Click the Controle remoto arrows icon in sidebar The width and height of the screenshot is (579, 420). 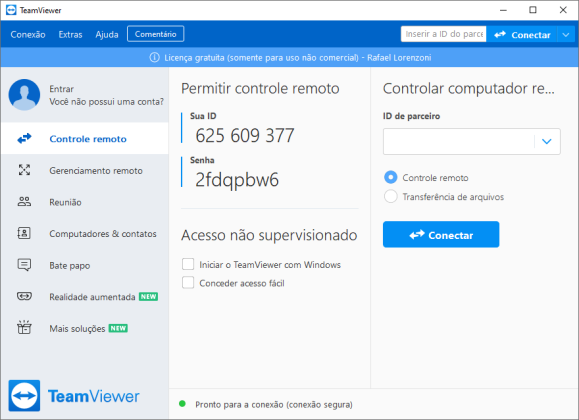(24, 139)
